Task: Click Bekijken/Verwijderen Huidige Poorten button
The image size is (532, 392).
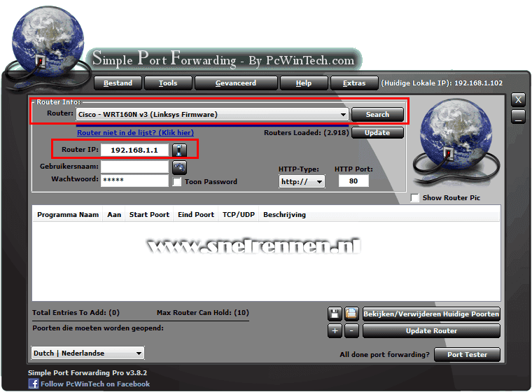Action: (x=431, y=314)
